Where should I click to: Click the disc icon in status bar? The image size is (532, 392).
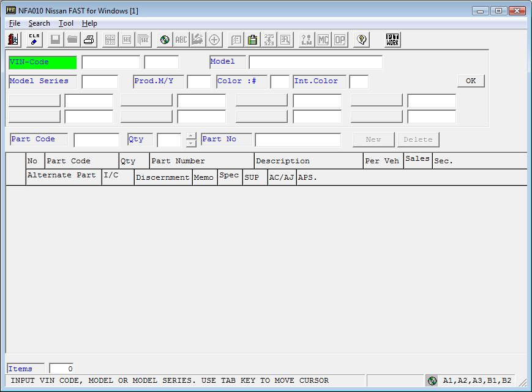click(432, 381)
